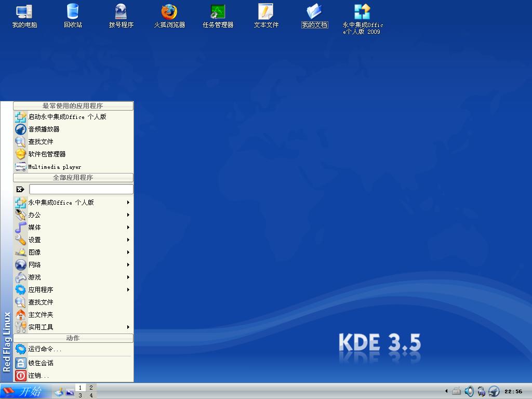The width and height of the screenshot is (532, 399).
Task: Click the system tray expand arrow
Action: 446,391
